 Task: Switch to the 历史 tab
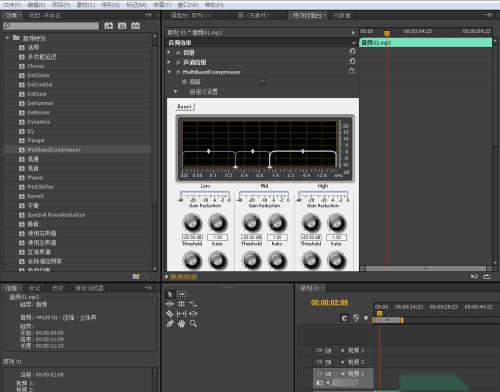(x=57, y=288)
